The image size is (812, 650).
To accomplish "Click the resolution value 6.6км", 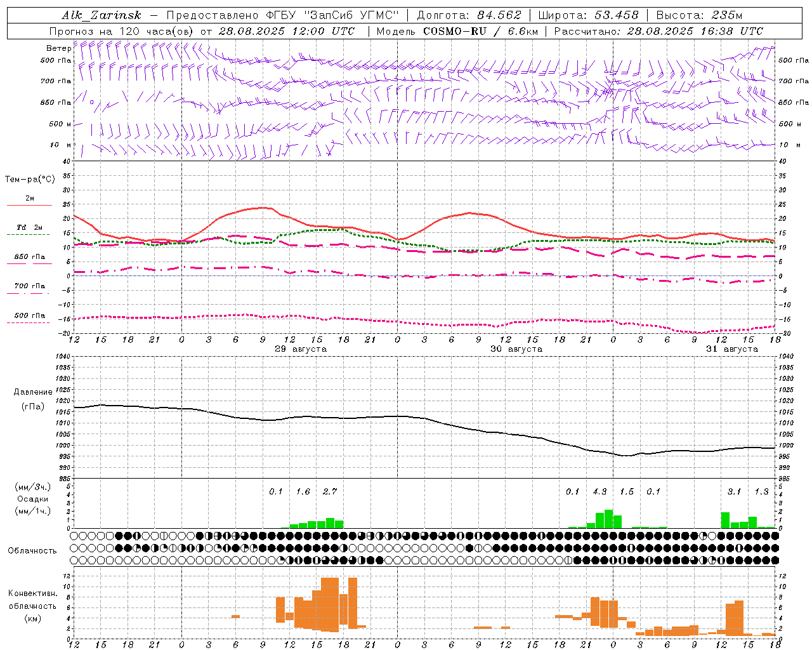I will click(x=523, y=31).
